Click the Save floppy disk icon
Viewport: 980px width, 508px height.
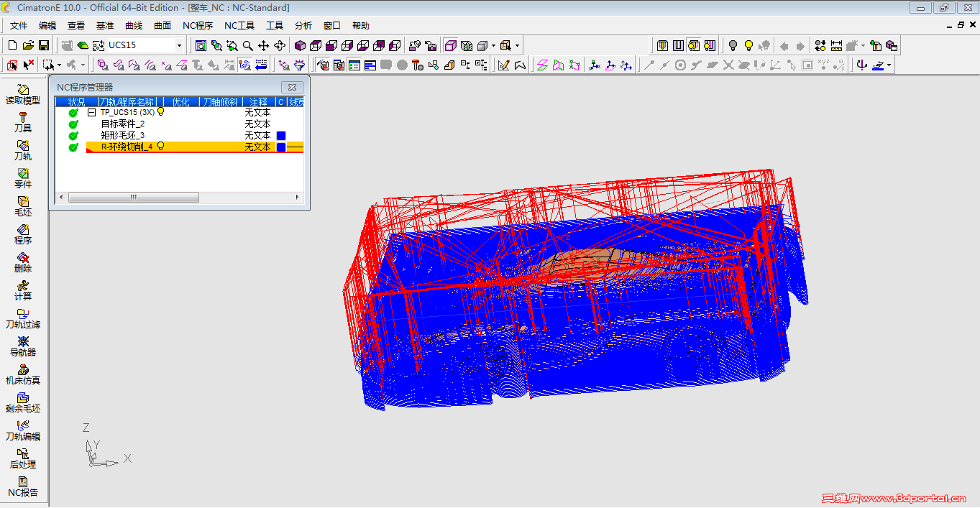[x=44, y=45]
